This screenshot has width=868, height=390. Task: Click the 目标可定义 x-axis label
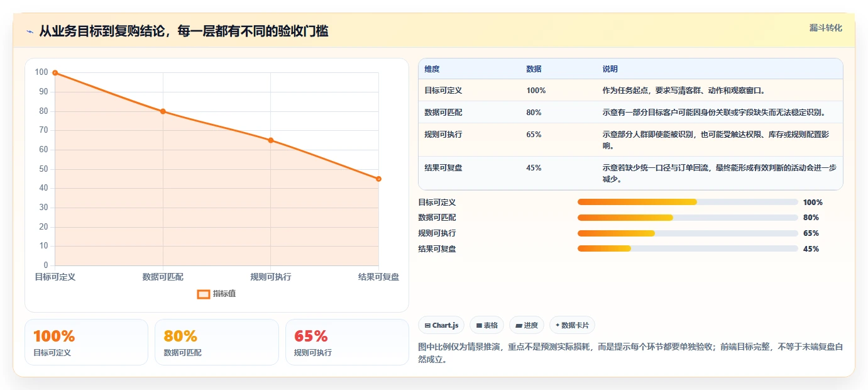point(55,277)
